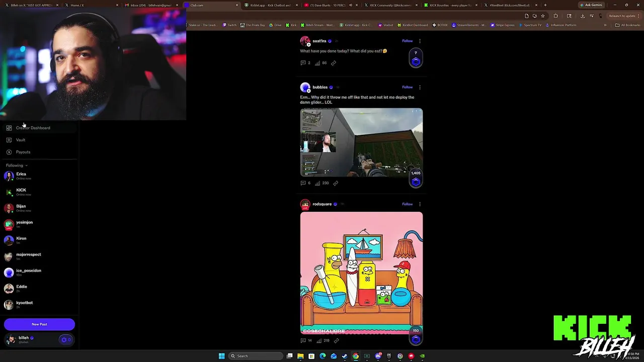Open the three-dot menu on rodsquare's post
The height and width of the screenshot is (362, 644).
click(x=420, y=204)
